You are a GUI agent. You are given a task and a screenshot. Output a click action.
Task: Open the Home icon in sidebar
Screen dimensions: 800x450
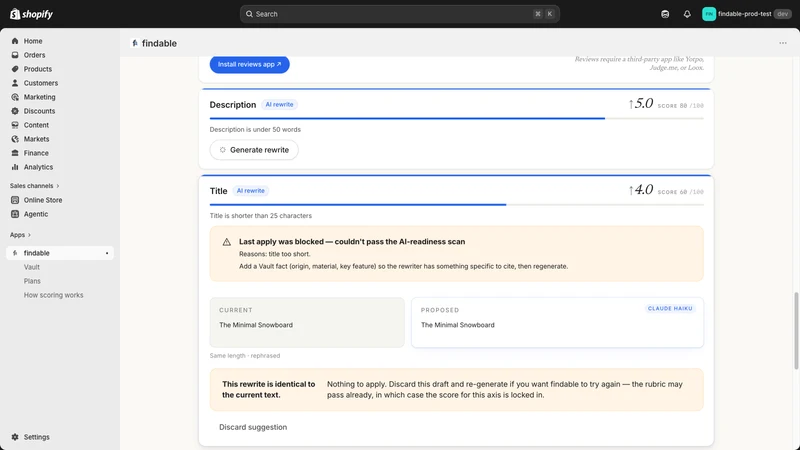pos(15,41)
